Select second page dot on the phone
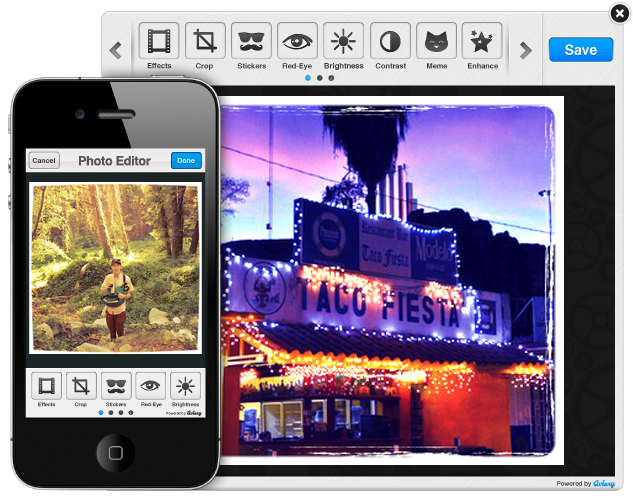This screenshot has width=633, height=502. pyautogui.click(x=111, y=412)
